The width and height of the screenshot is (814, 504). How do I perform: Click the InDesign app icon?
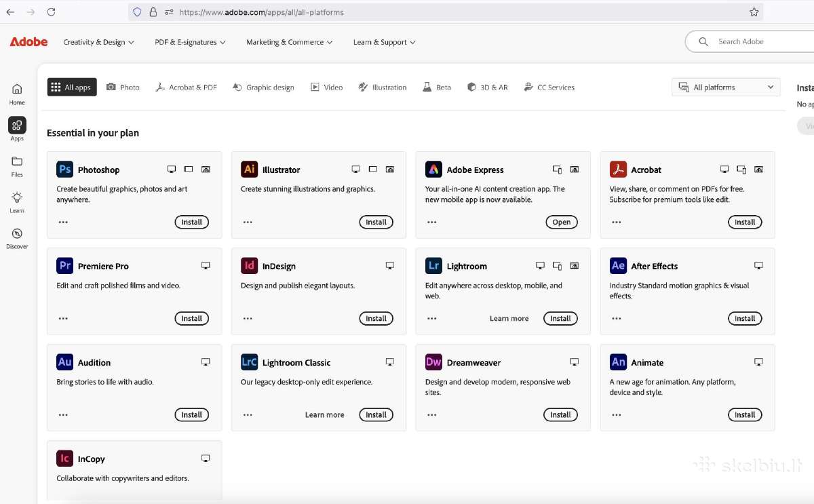[249, 266]
